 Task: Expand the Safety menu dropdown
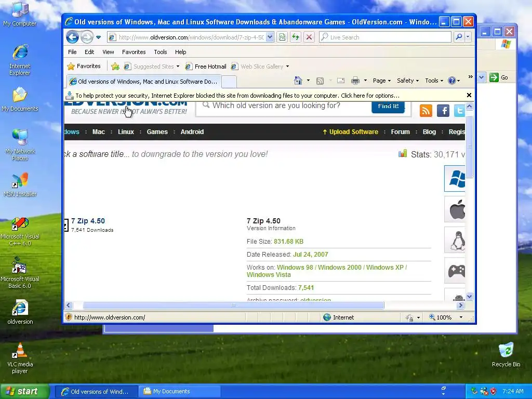point(408,81)
